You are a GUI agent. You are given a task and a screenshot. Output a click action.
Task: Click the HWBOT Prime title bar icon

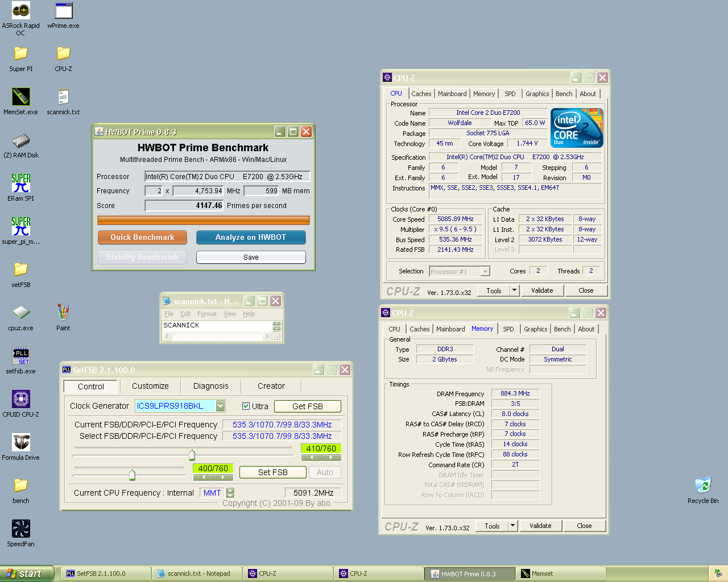[99, 132]
